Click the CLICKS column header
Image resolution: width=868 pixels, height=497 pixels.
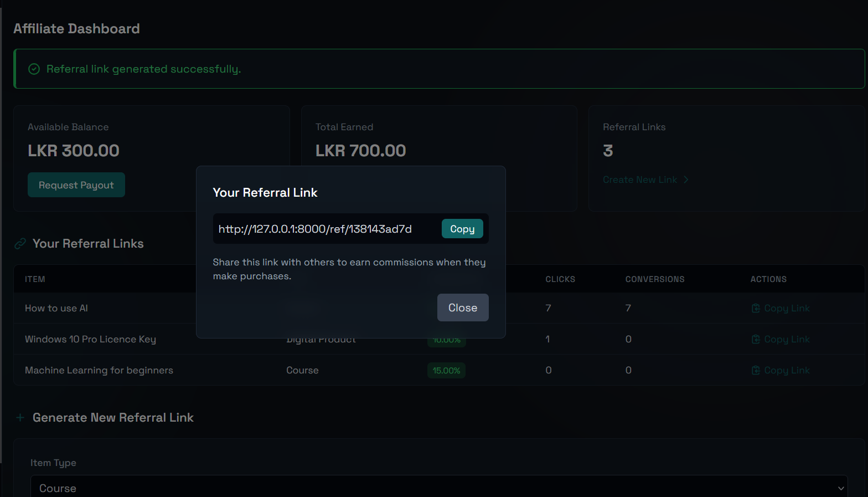click(x=560, y=279)
